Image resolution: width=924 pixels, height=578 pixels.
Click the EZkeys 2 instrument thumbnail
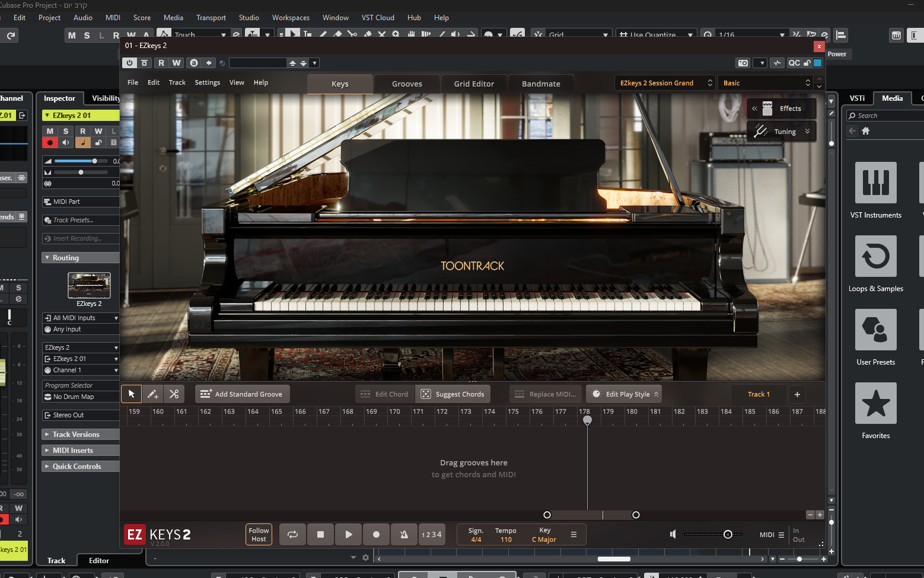pos(89,286)
